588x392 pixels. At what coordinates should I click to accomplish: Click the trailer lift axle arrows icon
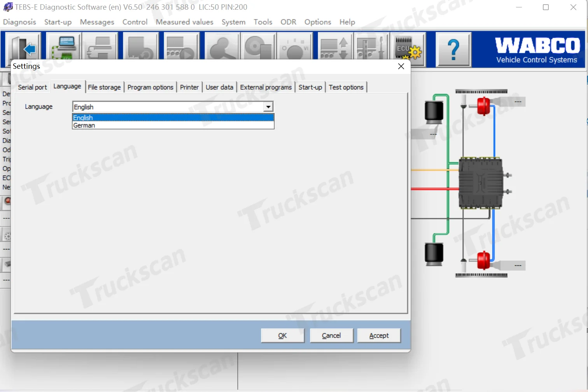tap(335, 47)
